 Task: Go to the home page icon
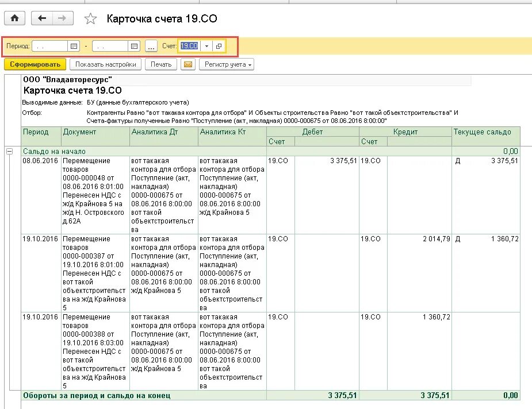[14, 18]
